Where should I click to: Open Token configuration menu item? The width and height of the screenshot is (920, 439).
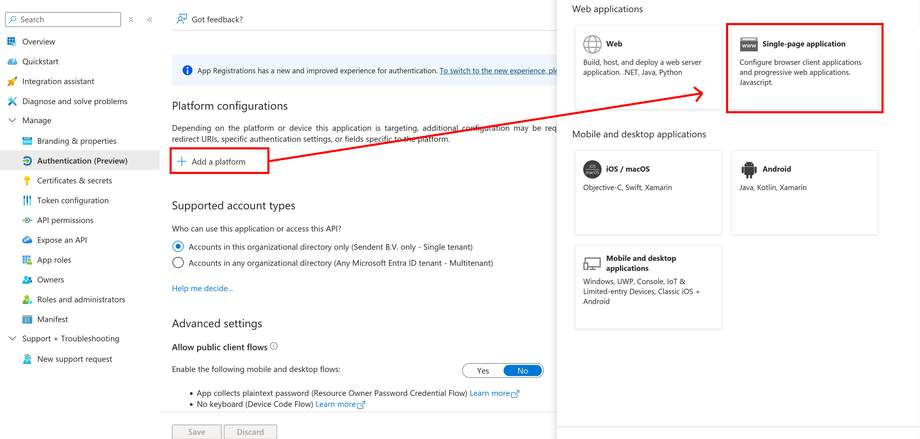point(73,201)
